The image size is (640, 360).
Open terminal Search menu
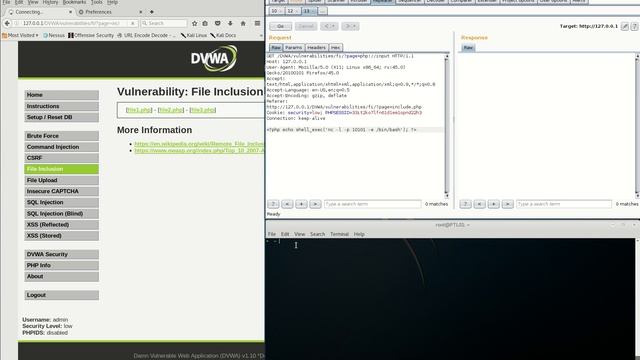coord(318,234)
